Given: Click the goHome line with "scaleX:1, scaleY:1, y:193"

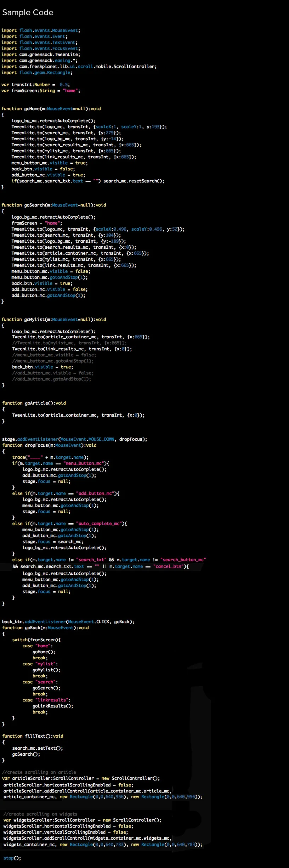Looking at the screenshot, I should pyautogui.click(x=89, y=127).
